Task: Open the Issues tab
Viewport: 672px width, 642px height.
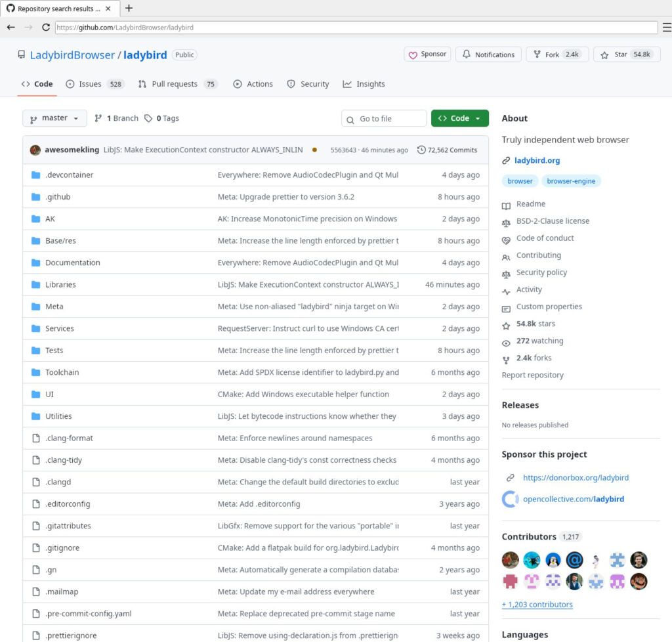Action: click(x=94, y=84)
